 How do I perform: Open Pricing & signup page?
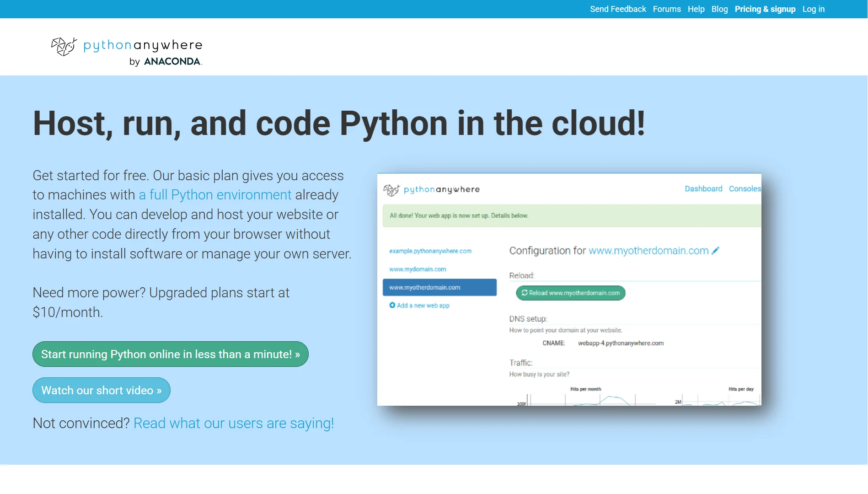click(x=765, y=9)
